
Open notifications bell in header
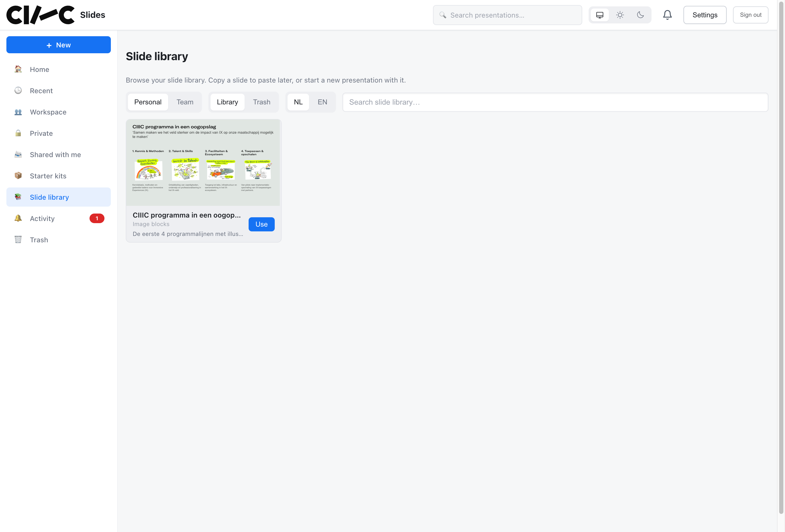[x=667, y=15]
